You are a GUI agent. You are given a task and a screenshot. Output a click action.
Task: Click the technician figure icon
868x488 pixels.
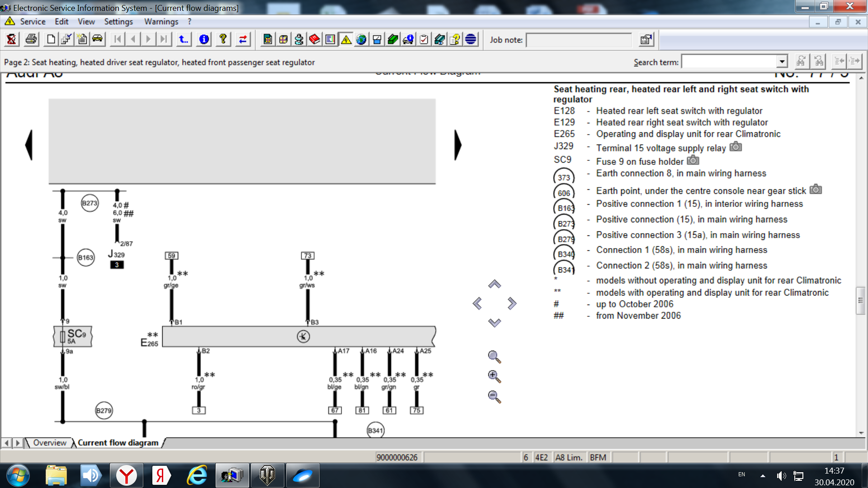pos(299,40)
